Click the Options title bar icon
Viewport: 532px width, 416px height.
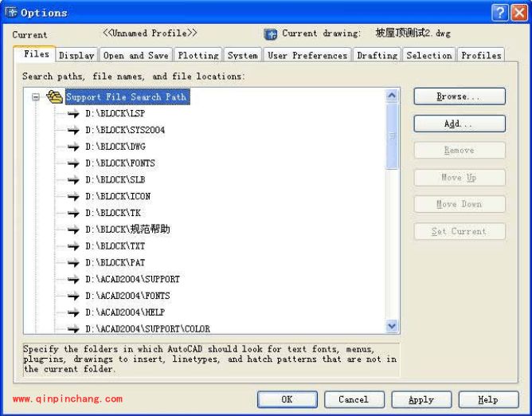[x=11, y=13]
